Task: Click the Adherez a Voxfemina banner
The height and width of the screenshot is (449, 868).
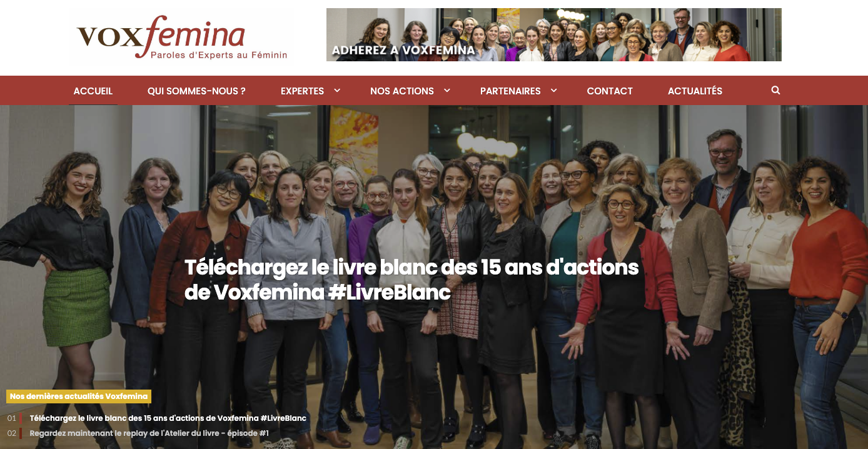Action: [554, 34]
